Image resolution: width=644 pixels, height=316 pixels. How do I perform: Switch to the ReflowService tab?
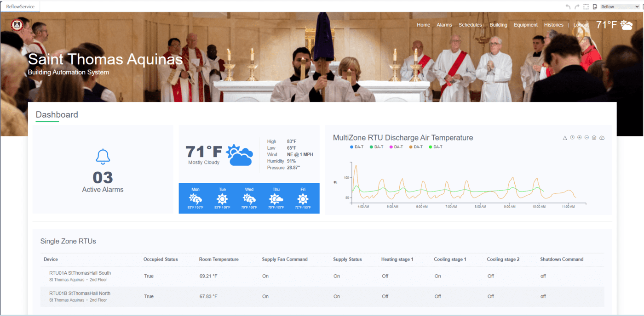[x=20, y=7]
